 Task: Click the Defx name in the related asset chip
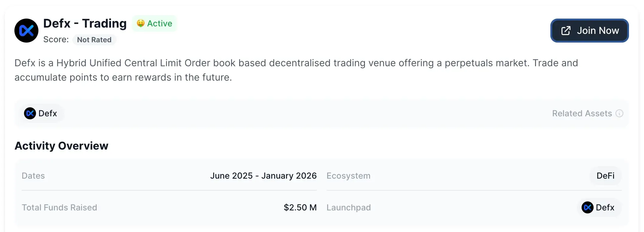point(48,113)
